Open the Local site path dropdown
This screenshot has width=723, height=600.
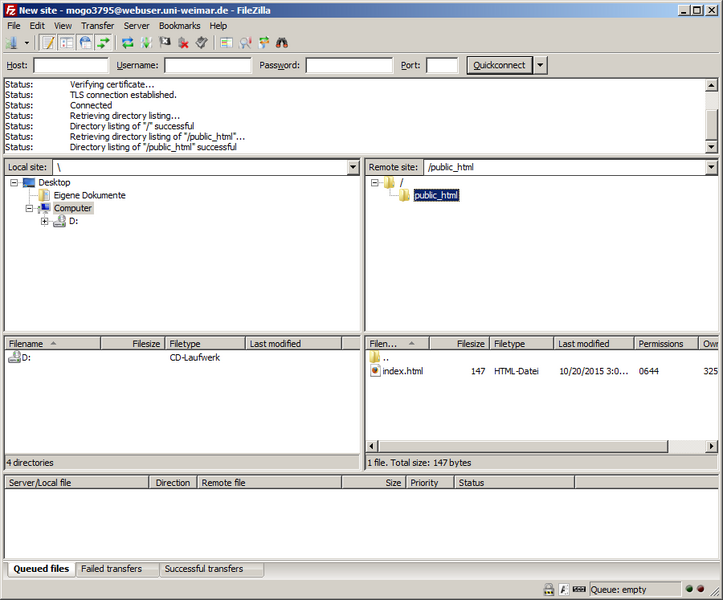[x=353, y=167]
